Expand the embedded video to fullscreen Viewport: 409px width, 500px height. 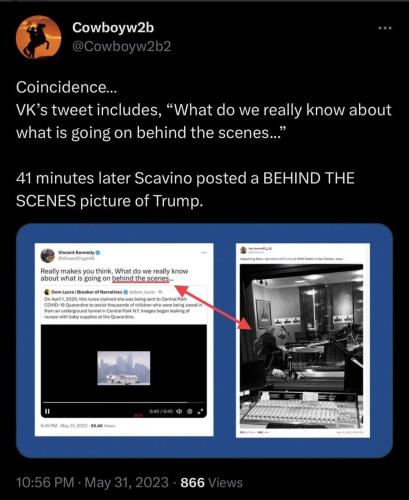coord(200,411)
